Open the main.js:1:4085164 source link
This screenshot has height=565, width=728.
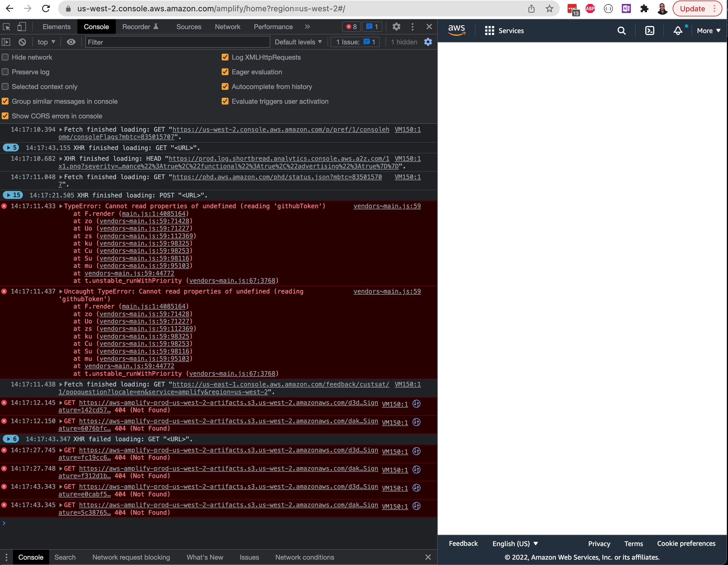pos(153,214)
